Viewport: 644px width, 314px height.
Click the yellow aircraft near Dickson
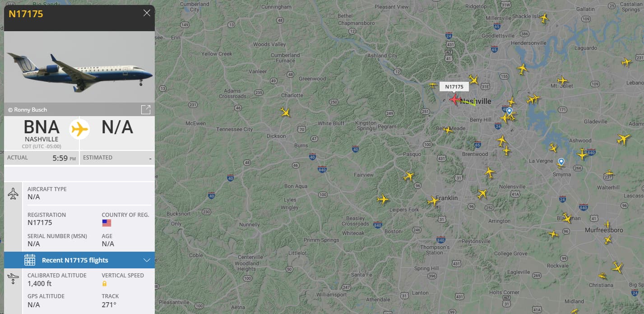point(285,112)
